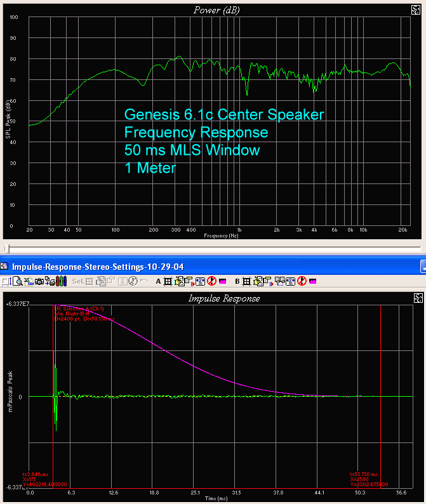Click the grayed 'Sel.' label in toolbar
Viewport: 426px width, 504px height.
pyautogui.click(x=78, y=282)
